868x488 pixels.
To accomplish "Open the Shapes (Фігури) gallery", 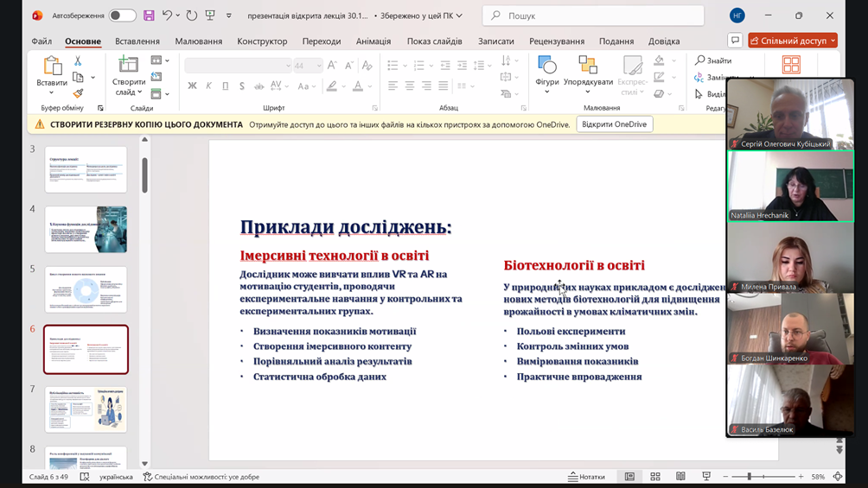I will coord(546,75).
